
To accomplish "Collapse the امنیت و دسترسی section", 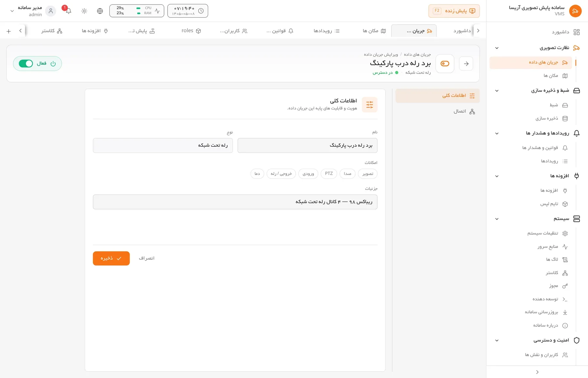I will coord(497,340).
